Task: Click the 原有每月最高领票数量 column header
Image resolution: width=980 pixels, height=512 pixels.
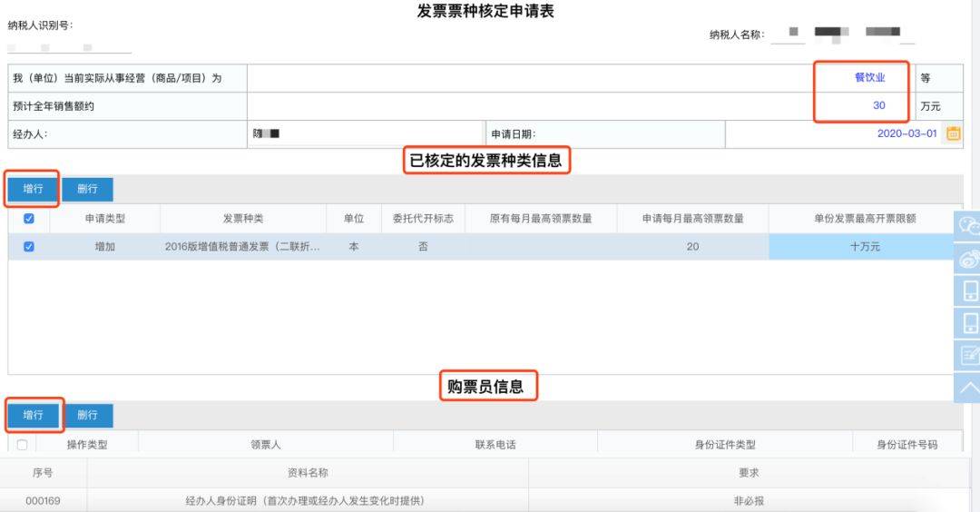Action: point(541,219)
